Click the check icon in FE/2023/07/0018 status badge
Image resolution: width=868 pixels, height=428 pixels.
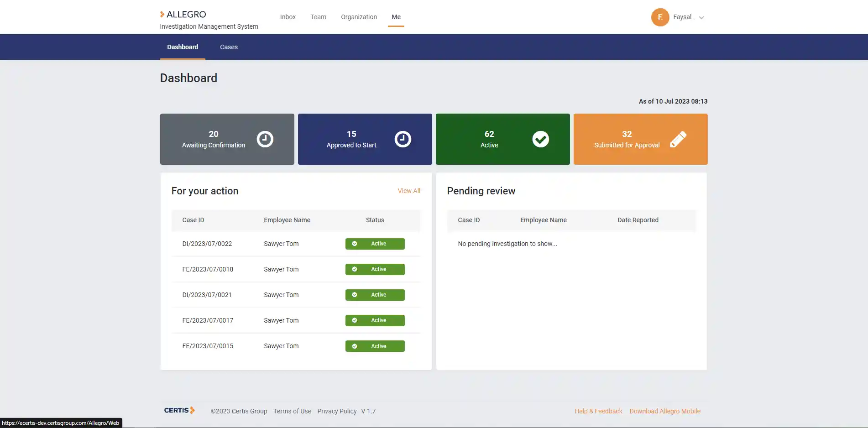point(355,269)
